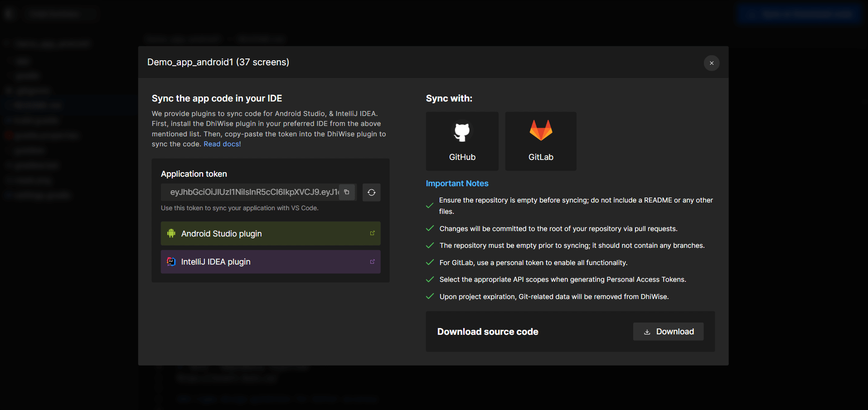
Task: Download the app source code
Action: point(668,332)
